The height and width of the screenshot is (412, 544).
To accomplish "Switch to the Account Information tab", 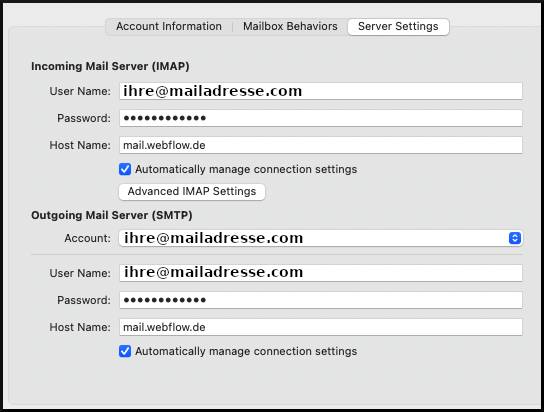I will (x=169, y=26).
